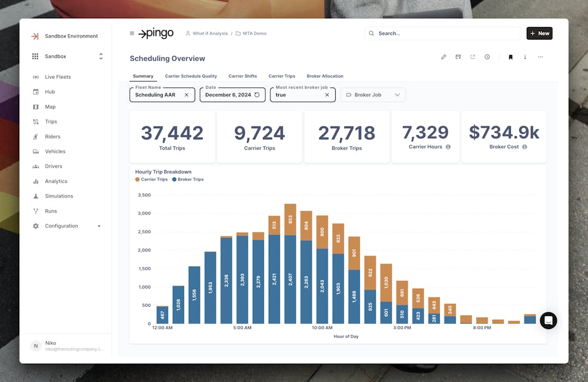Open the chat support bubble
Image resolution: width=588 pixels, height=382 pixels.
(548, 320)
